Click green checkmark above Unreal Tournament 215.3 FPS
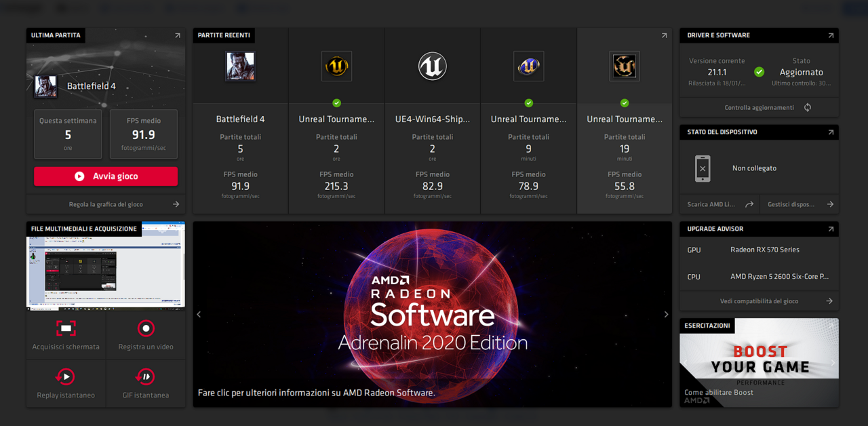 click(336, 103)
